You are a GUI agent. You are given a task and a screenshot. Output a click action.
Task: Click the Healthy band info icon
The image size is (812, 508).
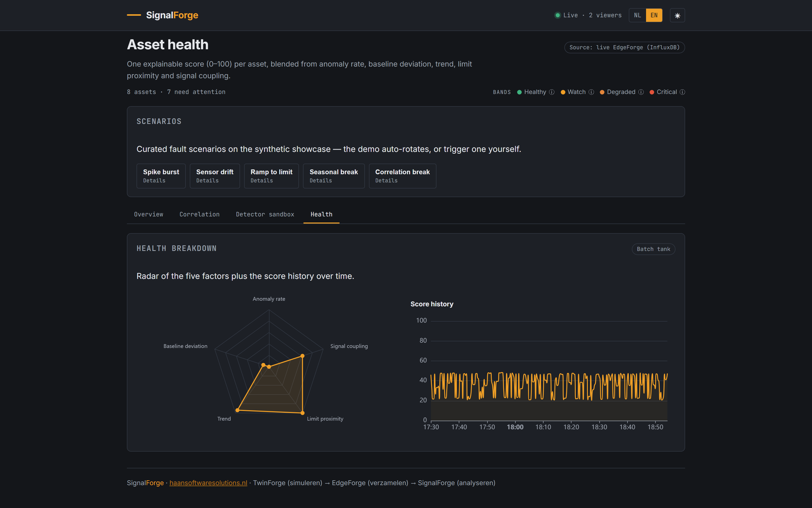[552, 92]
